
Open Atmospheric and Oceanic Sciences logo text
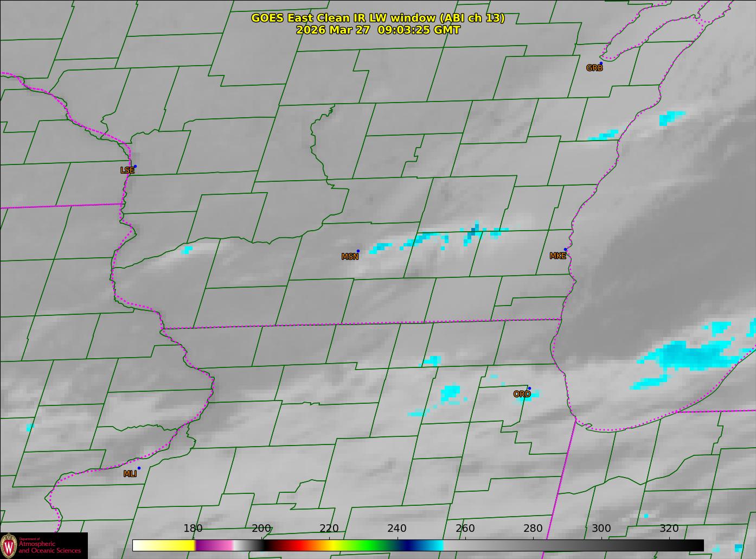(50, 547)
